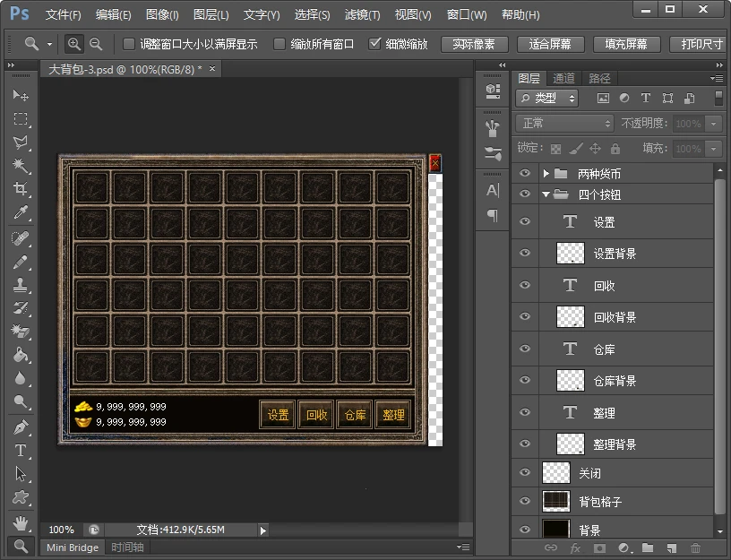Click the add layer style fx icon
The height and width of the screenshot is (560, 731).
coord(575,547)
